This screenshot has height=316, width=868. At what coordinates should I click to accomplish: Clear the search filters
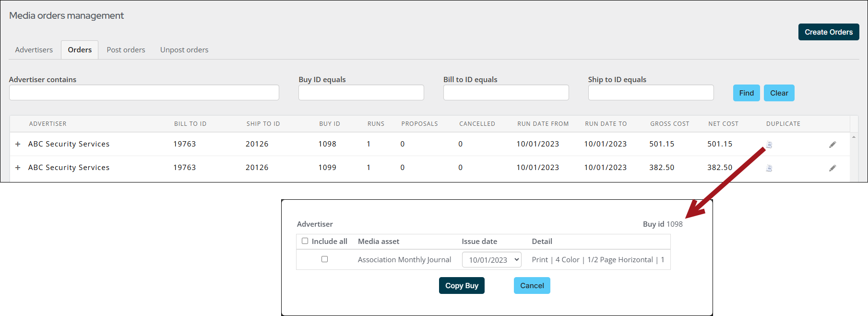(x=779, y=93)
